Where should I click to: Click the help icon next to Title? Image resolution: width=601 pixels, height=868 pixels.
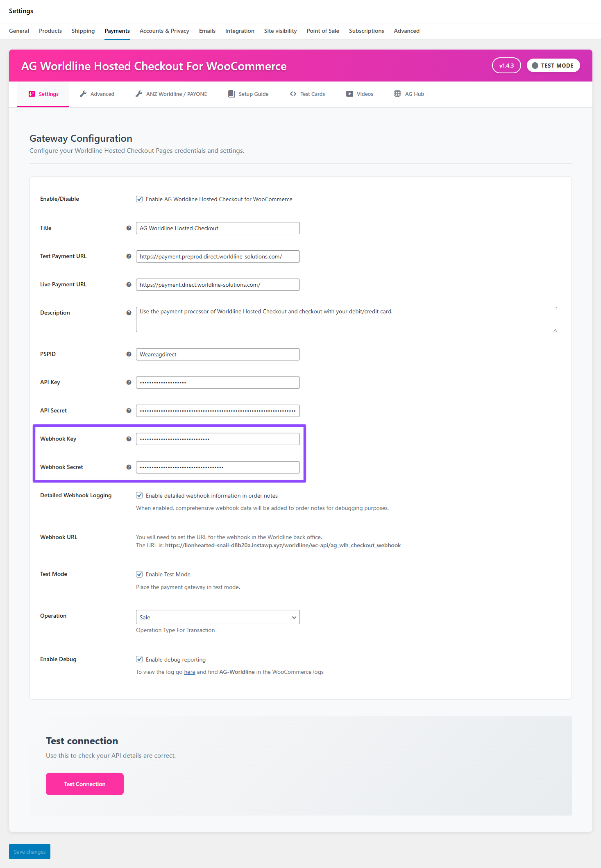[x=129, y=228]
